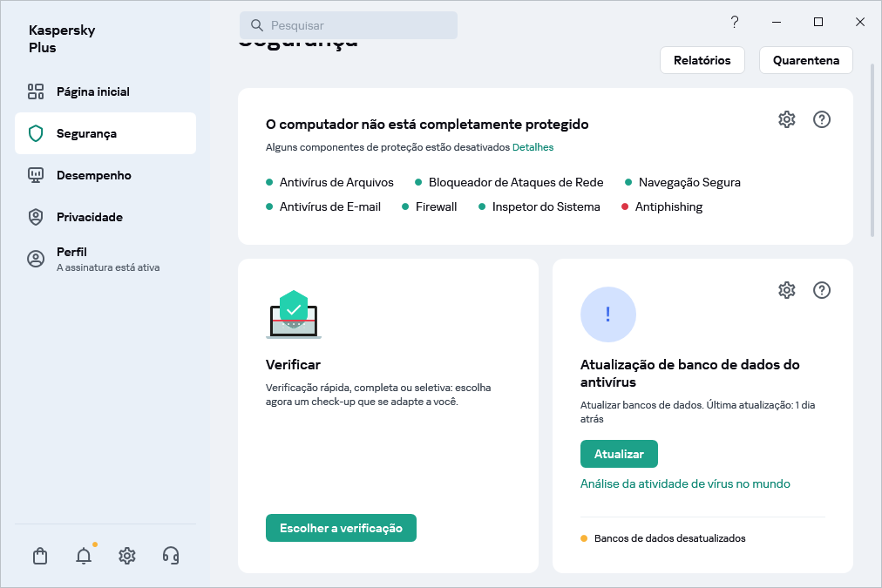Click the Atualizar button
This screenshot has width=882, height=588.
[x=619, y=454]
